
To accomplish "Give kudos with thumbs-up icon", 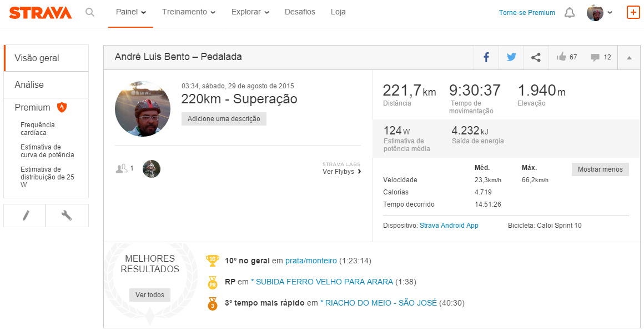I will pyautogui.click(x=561, y=57).
